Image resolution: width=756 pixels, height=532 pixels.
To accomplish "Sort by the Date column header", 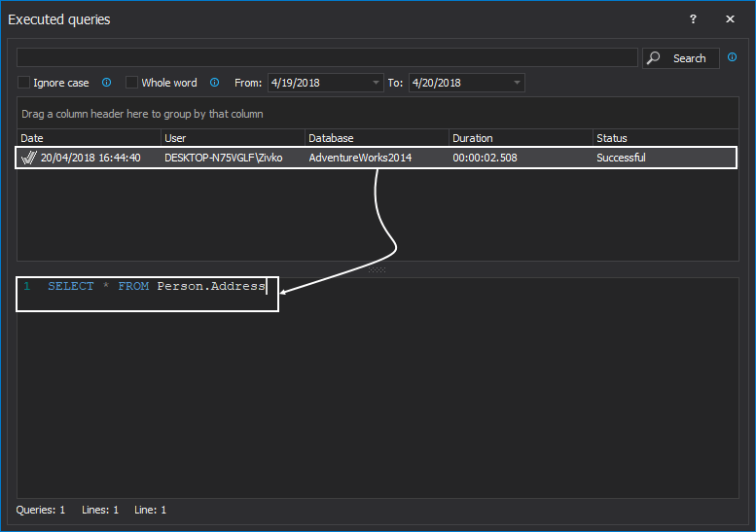I will point(89,138).
